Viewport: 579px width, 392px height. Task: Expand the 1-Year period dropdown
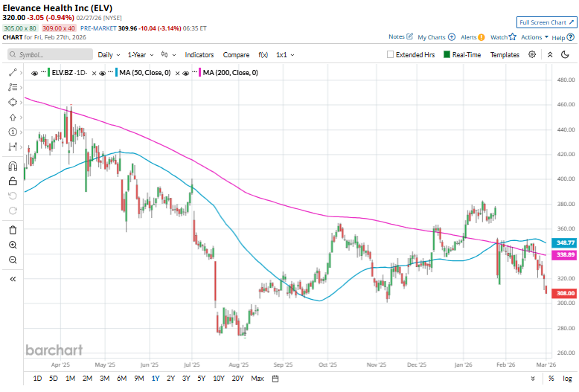pyautogui.click(x=139, y=54)
